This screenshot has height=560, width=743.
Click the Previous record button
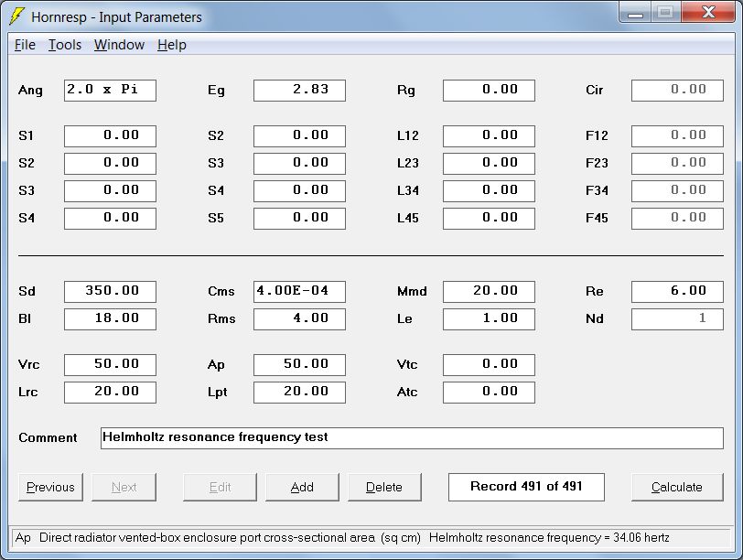click(50, 487)
